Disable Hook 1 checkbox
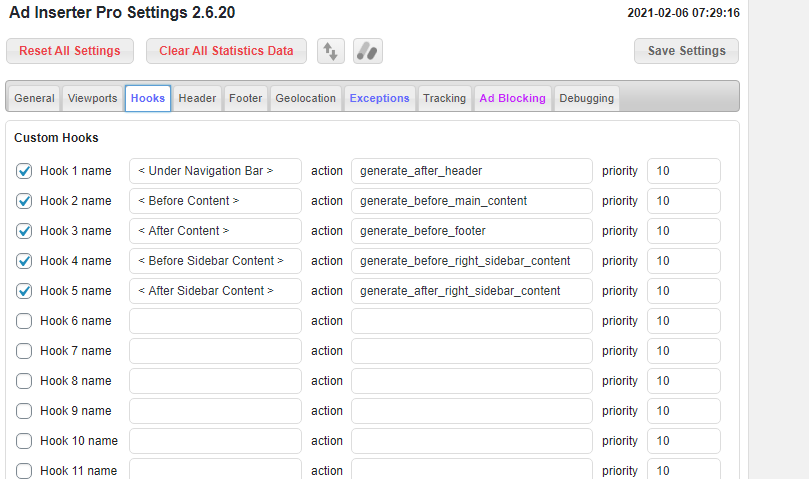This screenshot has height=479, width=810. point(24,171)
